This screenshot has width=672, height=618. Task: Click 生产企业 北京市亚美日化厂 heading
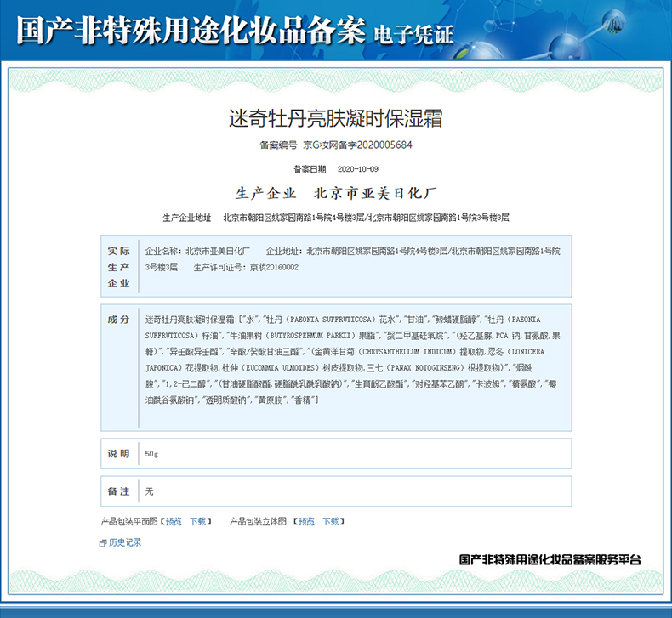click(336, 193)
